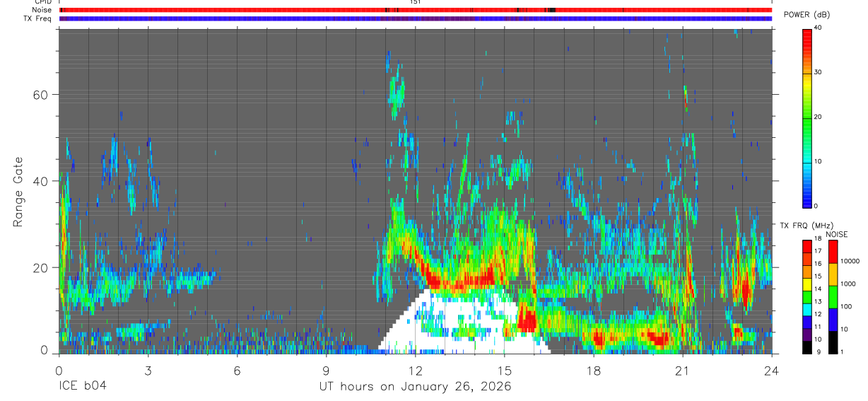Click the 21 tick on the UT hours axis

point(682,370)
